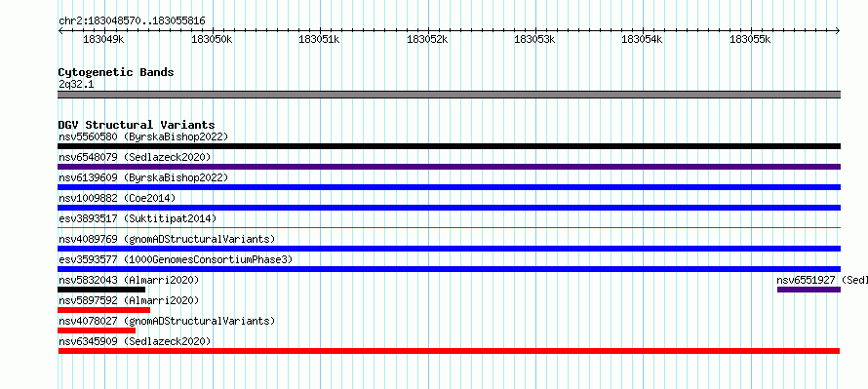Open esv3893517 (Suktitipat2014) label
Viewport: 868px width, 389px height.
coord(138,218)
